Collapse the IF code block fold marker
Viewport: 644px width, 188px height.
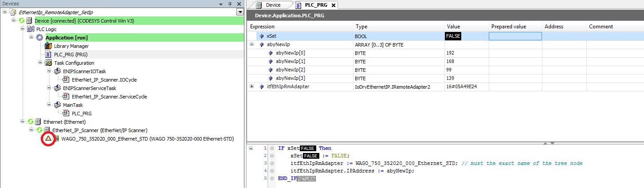[x=251, y=148]
